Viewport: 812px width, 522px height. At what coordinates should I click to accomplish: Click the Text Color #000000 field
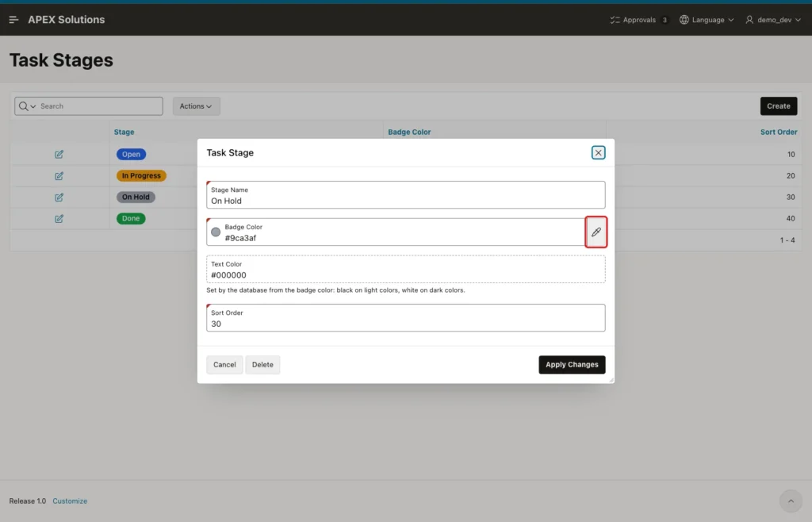coord(405,269)
